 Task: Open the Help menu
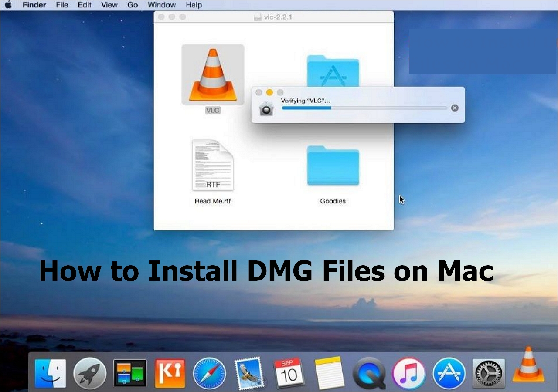tap(194, 5)
